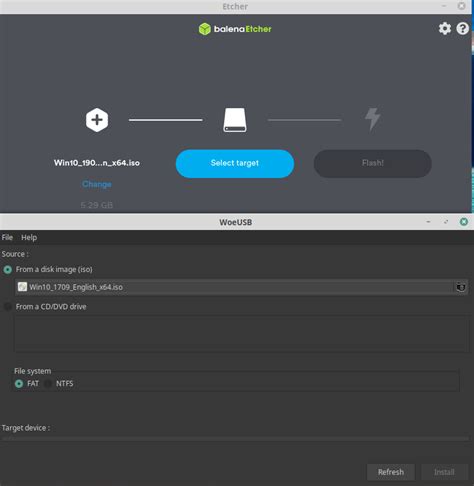Click the 5.29 GB size text

tap(97, 205)
